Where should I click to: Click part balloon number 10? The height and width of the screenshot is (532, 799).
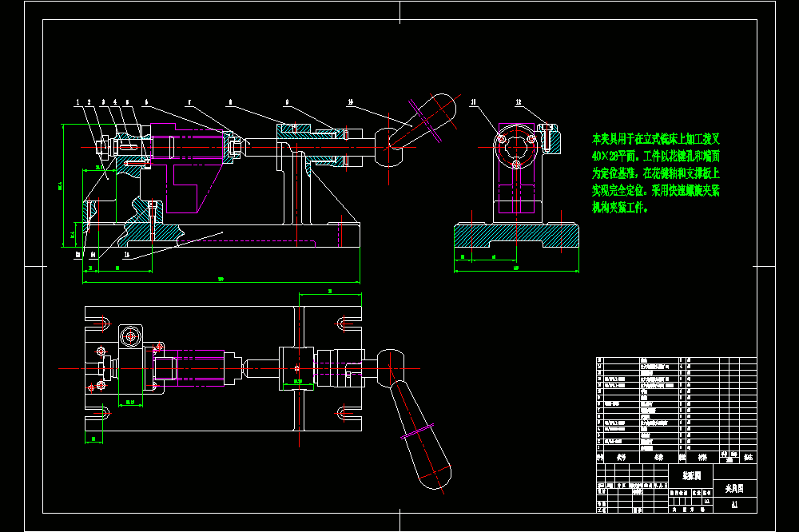point(351,102)
